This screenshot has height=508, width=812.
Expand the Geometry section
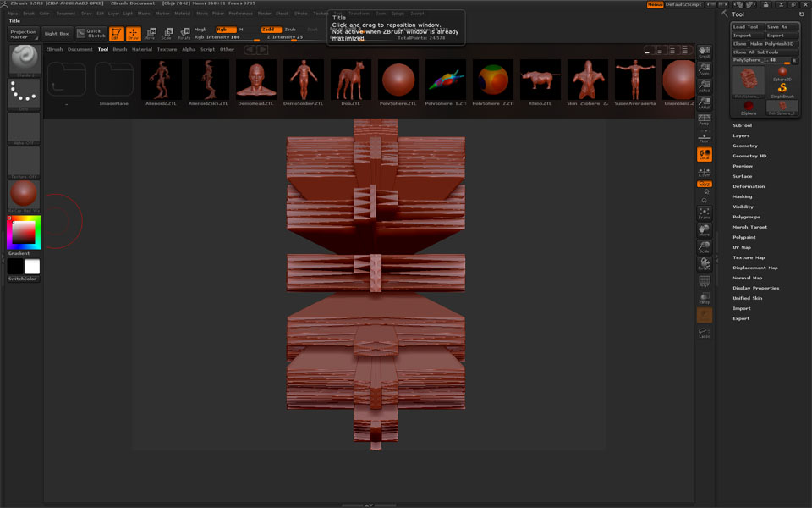tap(745, 146)
